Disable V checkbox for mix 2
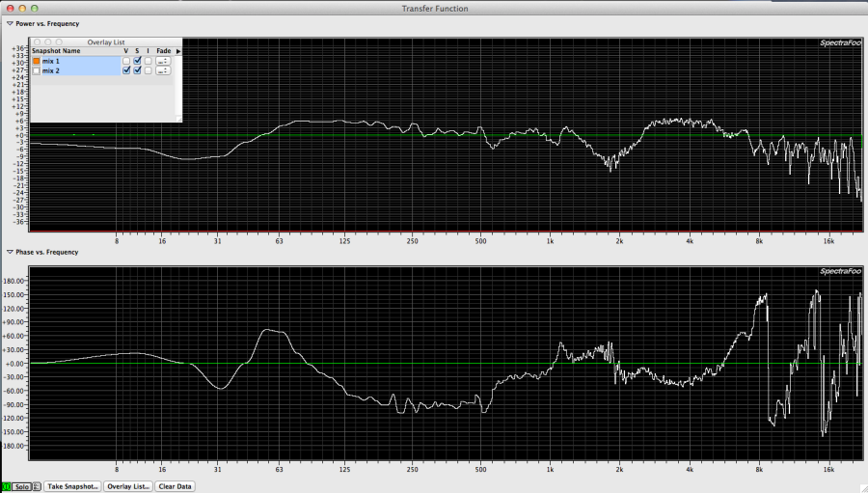The image size is (868, 493). [x=126, y=70]
